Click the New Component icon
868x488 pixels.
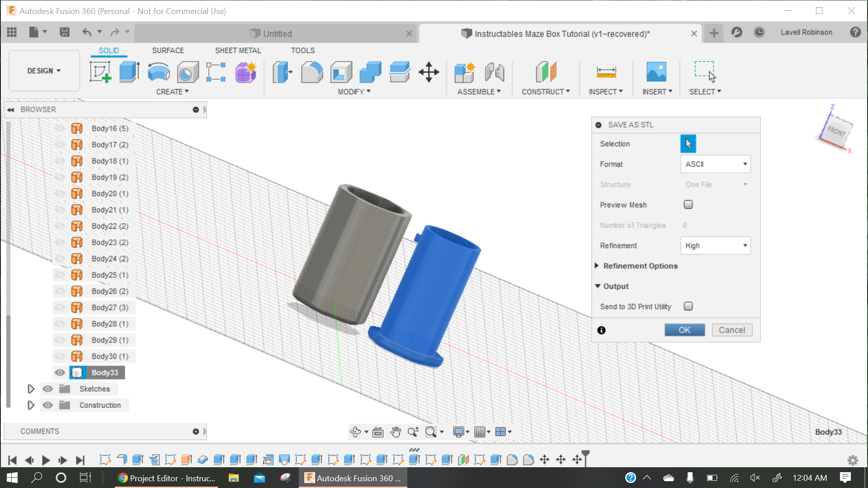coord(465,72)
